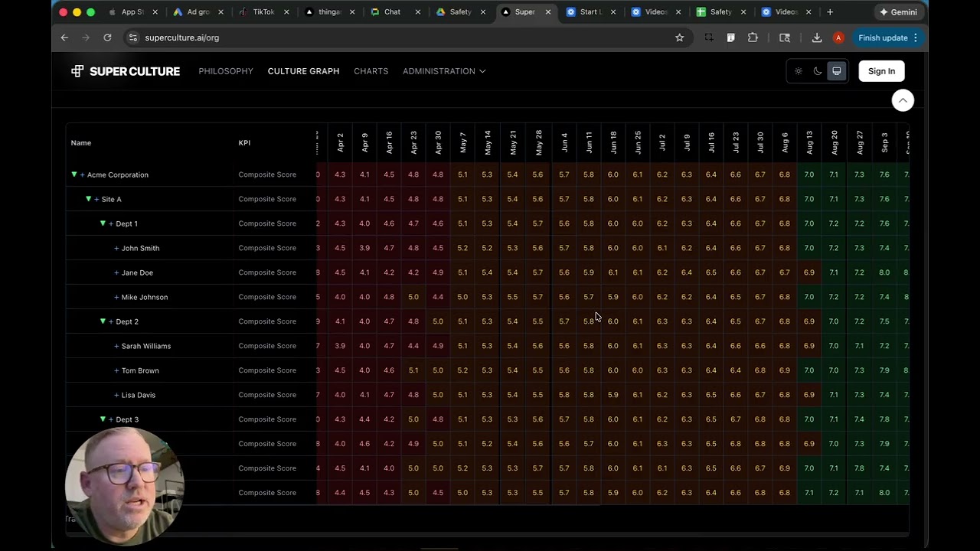The width and height of the screenshot is (980, 551).
Task: Click the scroll-to-top arrow button
Action: tap(903, 100)
